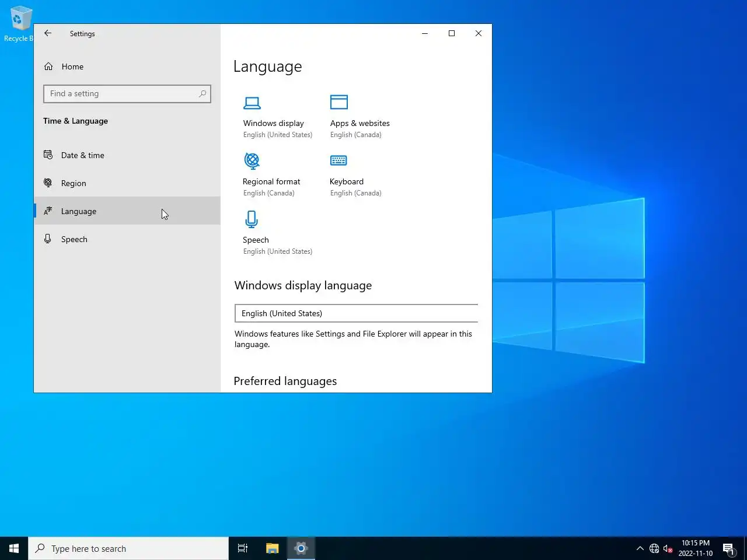Show hidden system tray icons
Image resolution: width=747 pixels, height=560 pixels.
pos(640,548)
